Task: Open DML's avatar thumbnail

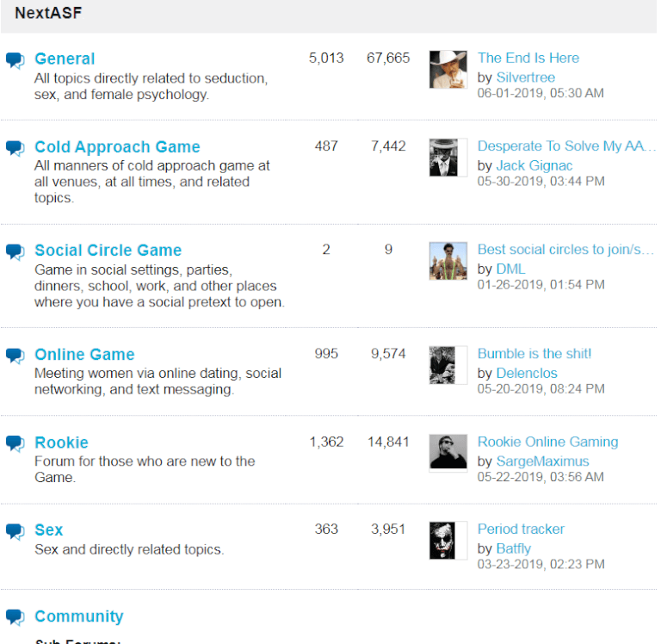Action: point(448,261)
